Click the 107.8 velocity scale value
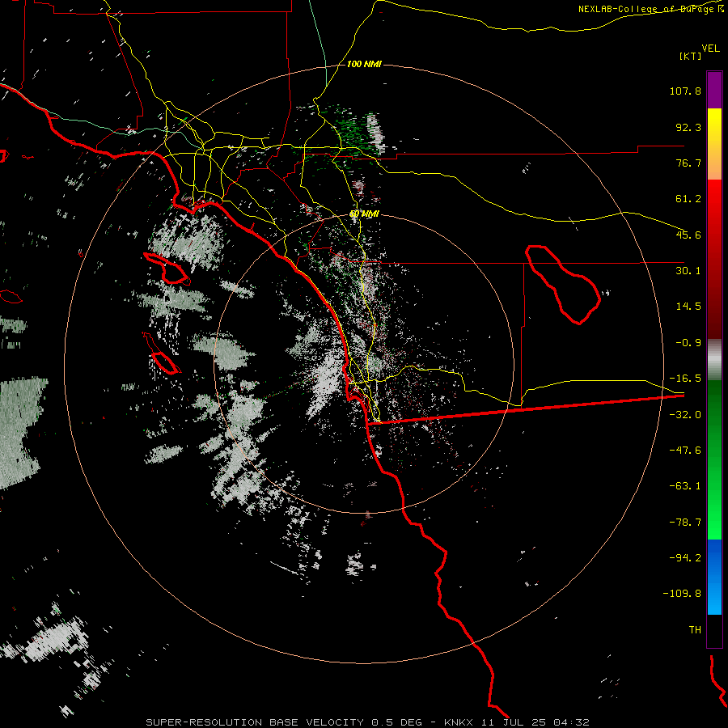The width and height of the screenshot is (728, 728). (685, 91)
